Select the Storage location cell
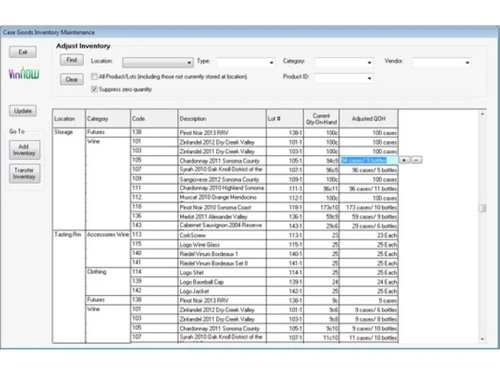 (x=69, y=179)
